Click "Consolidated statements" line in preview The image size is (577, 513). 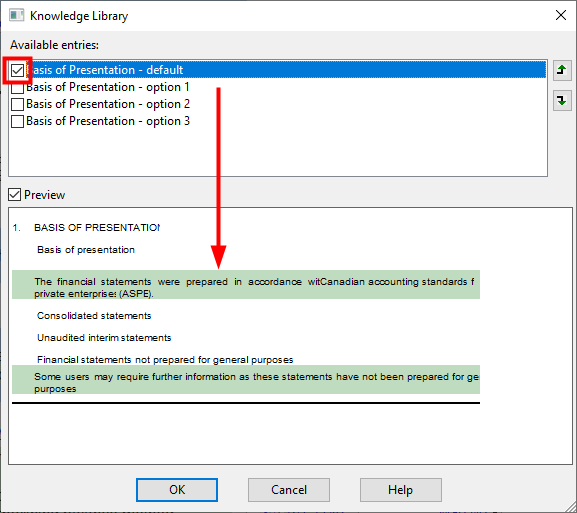[x=94, y=316]
